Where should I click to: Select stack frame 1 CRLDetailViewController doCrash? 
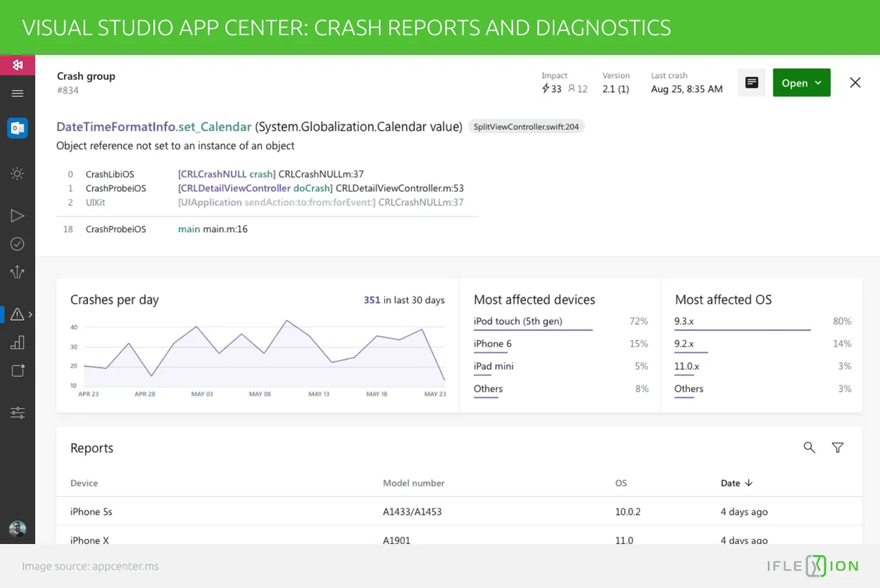(x=321, y=188)
